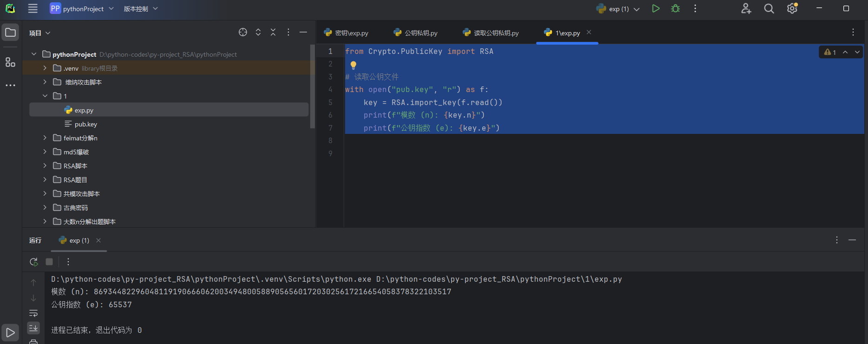Image resolution: width=868 pixels, height=344 pixels.
Task: Open run panel options menu
Action: coord(837,240)
